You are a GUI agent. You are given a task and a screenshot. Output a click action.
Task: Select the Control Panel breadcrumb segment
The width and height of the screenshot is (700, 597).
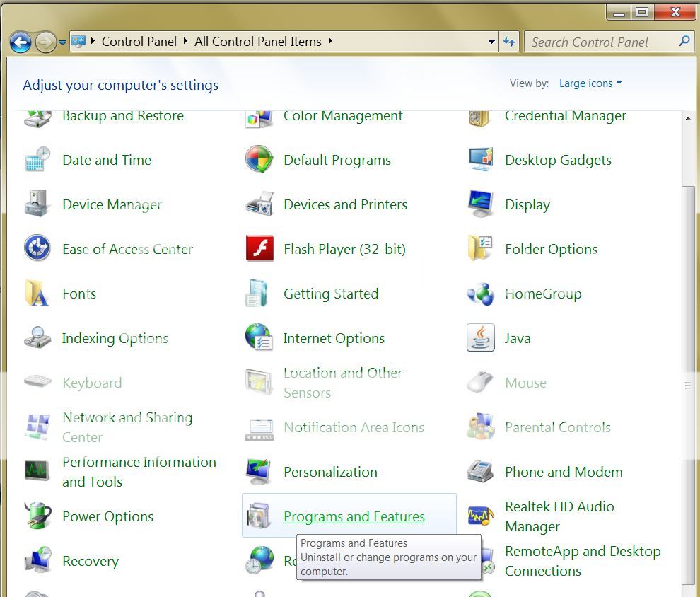pyautogui.click(x=139, y=42)
